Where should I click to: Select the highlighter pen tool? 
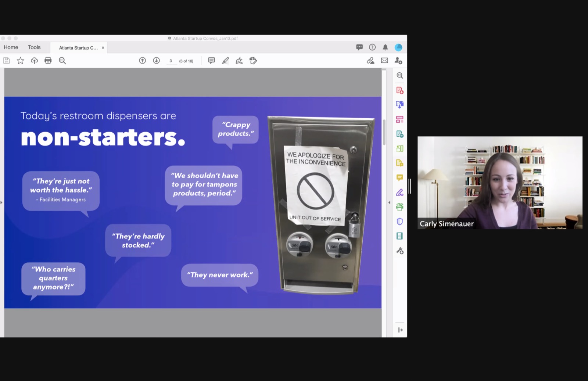[x=225, y=61]
